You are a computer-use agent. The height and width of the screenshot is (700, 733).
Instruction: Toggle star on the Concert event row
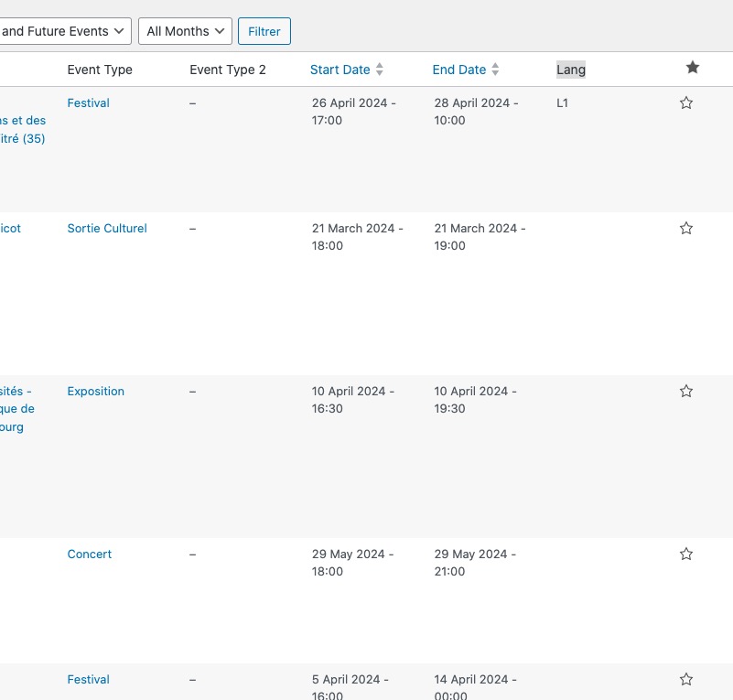tap(685, 554)
